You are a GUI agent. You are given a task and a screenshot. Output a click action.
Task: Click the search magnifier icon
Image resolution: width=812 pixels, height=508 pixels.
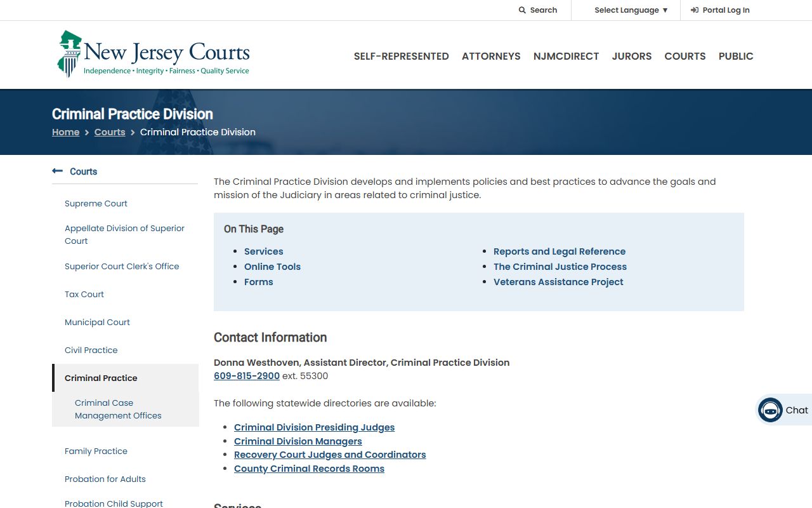pyautogui.click(x=522, y=10)
